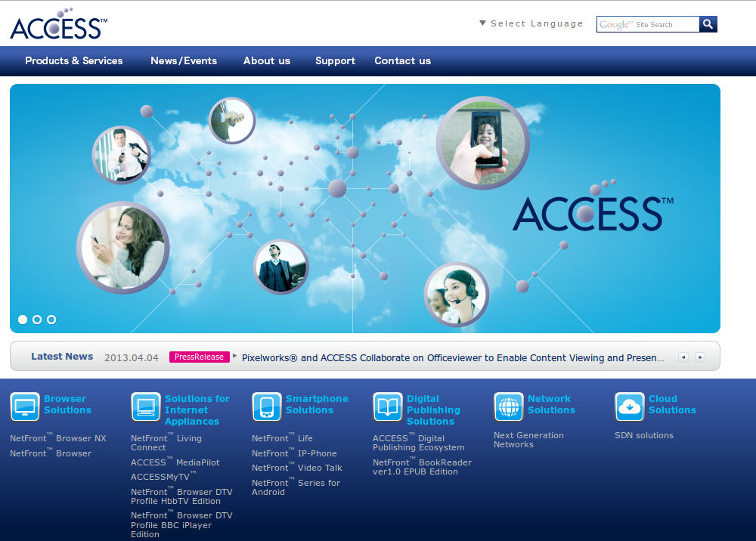The height and width of the screenshot is (541, 756).
Task: Focus the Google Site Search field
Action: tap(648, 24)
